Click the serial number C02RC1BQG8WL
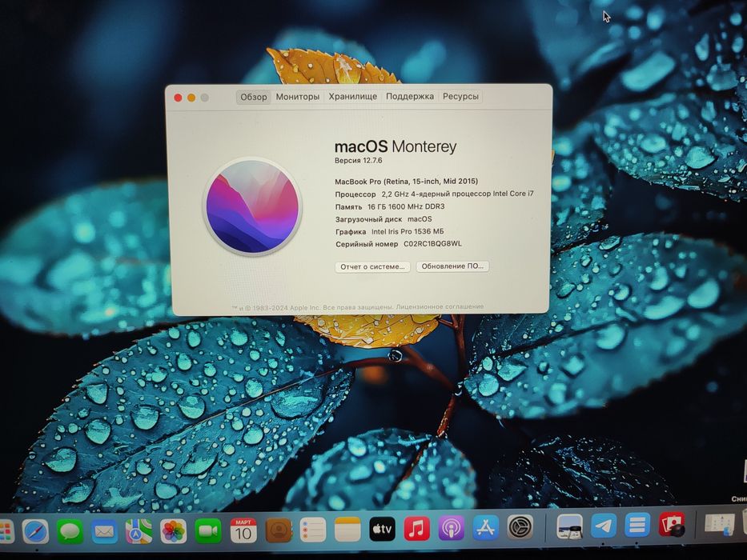Image resolution: width=747 pixels, height=560 pixels. pyautogui.click(x=432, y=244)
